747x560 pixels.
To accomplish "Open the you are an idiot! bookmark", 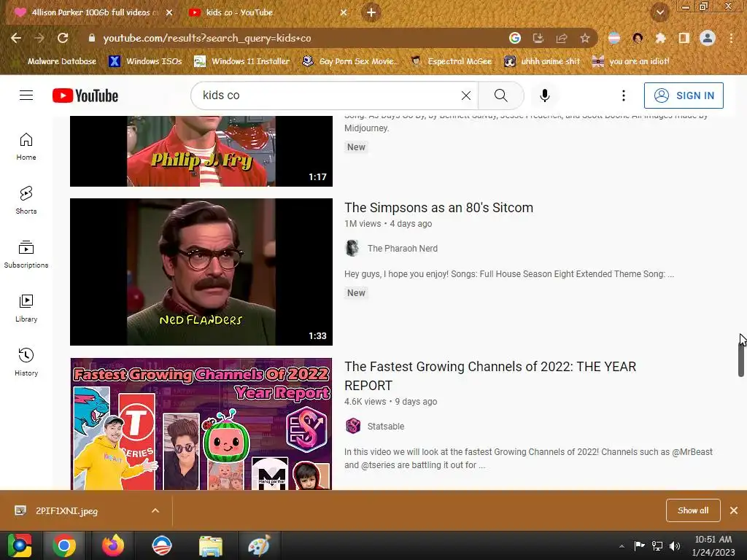I will pyautogui.click(x=631, y=61).
